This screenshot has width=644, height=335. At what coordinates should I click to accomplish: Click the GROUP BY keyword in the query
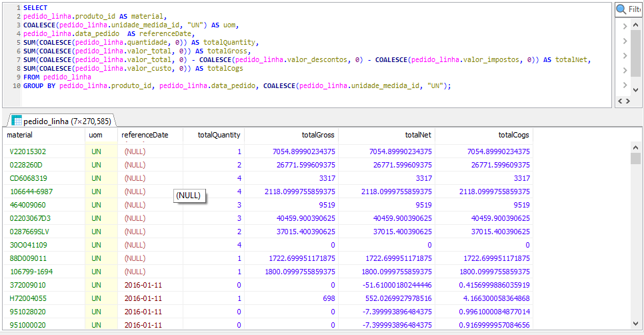(x=39, y=86)
